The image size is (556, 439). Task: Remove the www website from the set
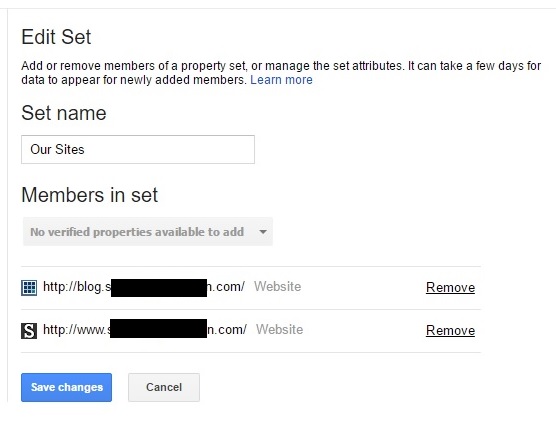[x=450, y=330]
